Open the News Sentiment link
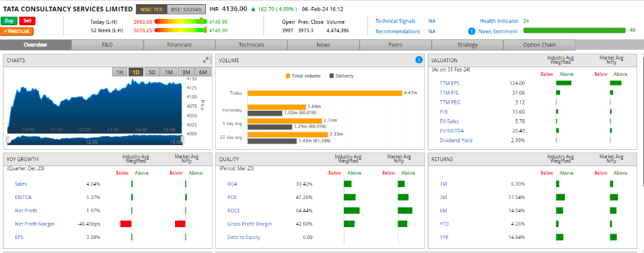The image size is (644, 253). (498, 32)
